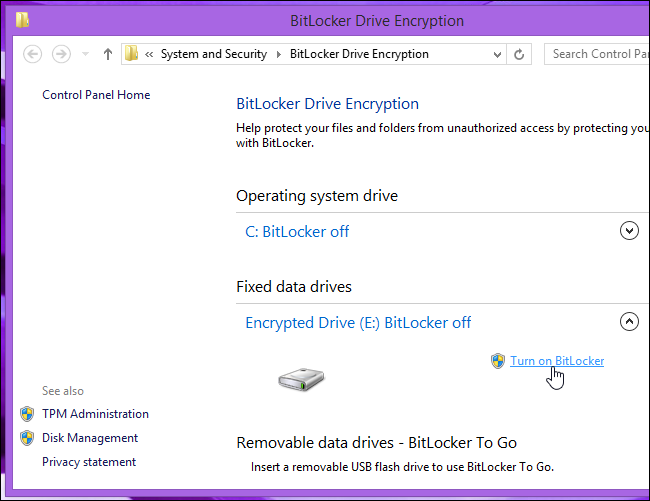Click the shield icon beside Disk Management
The width and height of the screenshot is (650, 501).
[27, 438]
